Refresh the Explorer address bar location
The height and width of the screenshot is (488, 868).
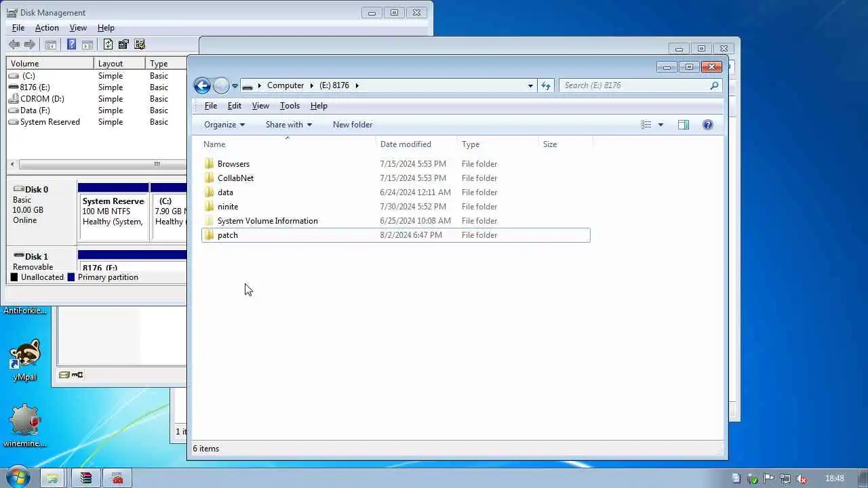click(546, 85)
